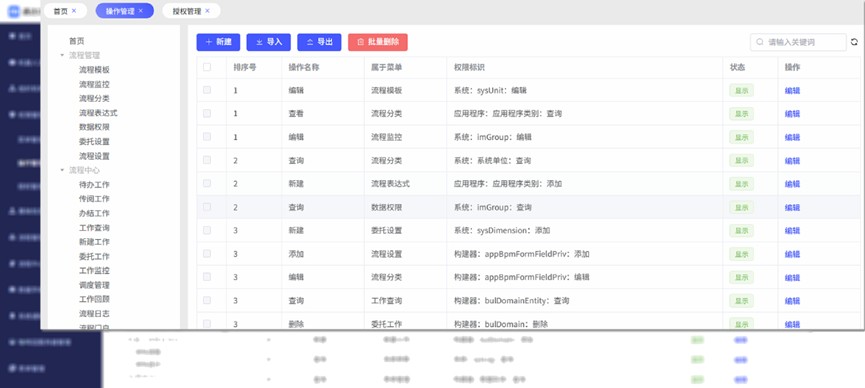Select 流程设置 in the left tree
The width and height of the screenshot is (865, 388).
94,156
